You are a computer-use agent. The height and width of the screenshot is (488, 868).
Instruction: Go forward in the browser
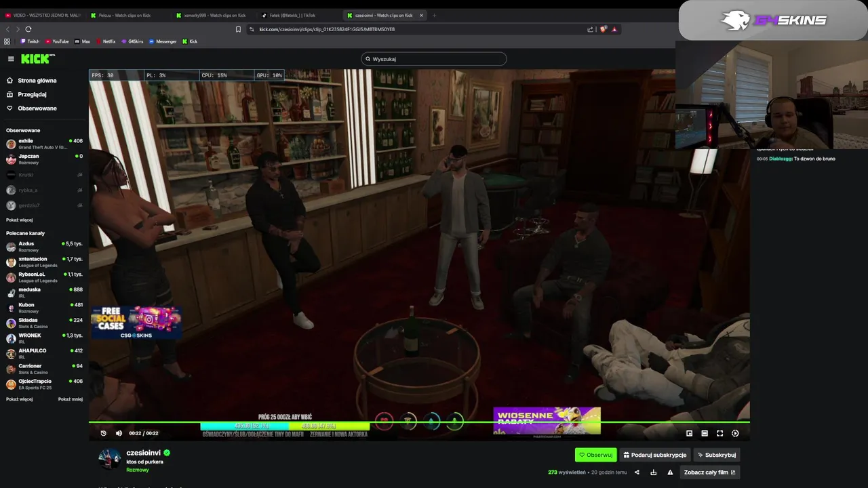17,29
